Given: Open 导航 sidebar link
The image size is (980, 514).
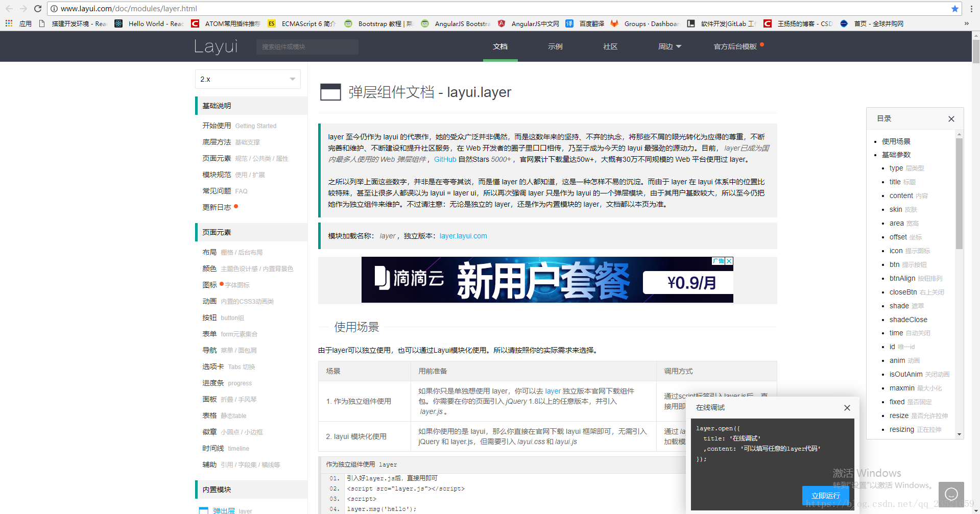Looking at the screenshot, I should coord(229,350).
